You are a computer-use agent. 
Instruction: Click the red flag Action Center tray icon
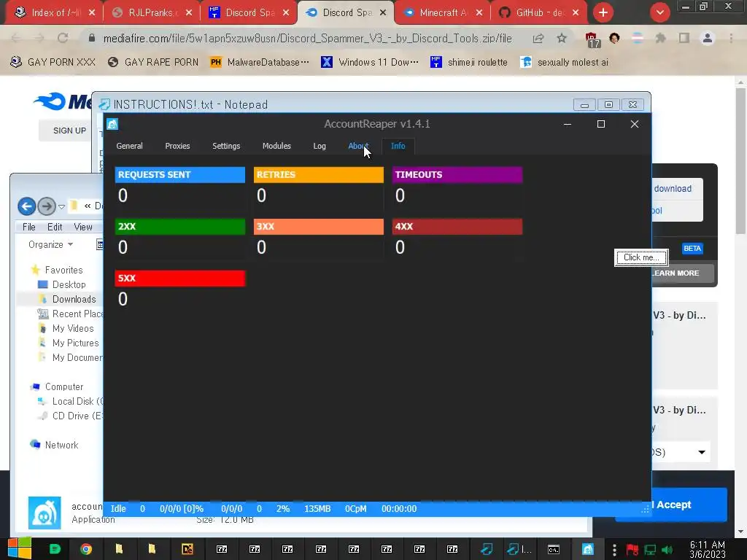click(x=632, y=550)
